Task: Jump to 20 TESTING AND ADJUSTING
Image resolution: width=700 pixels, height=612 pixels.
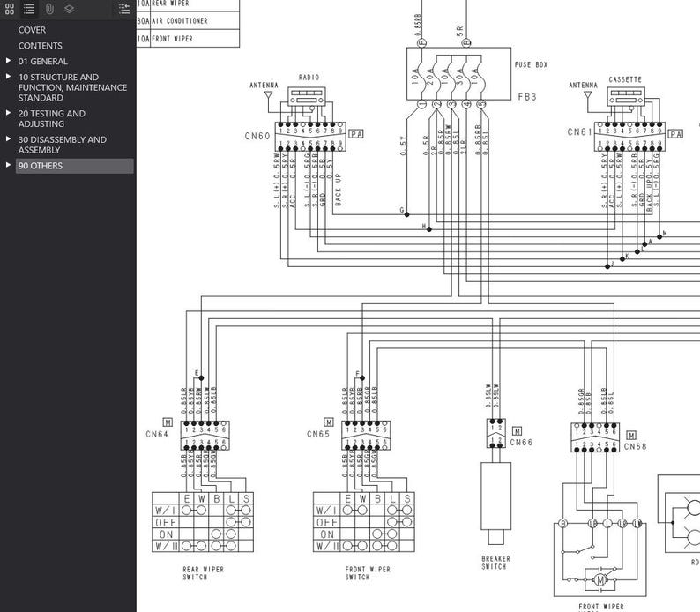Action: (52, 118)
